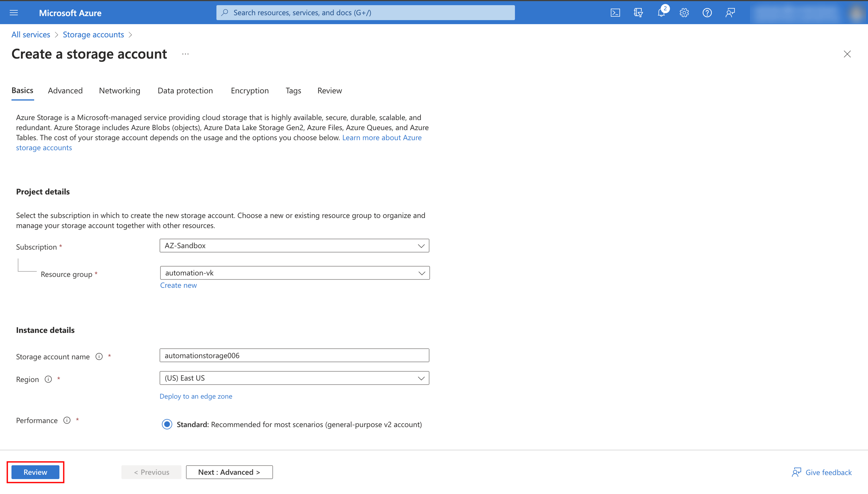Open Cloud Shell from the header
Viewport: 868px width, 494px height.
pos(615,13)
